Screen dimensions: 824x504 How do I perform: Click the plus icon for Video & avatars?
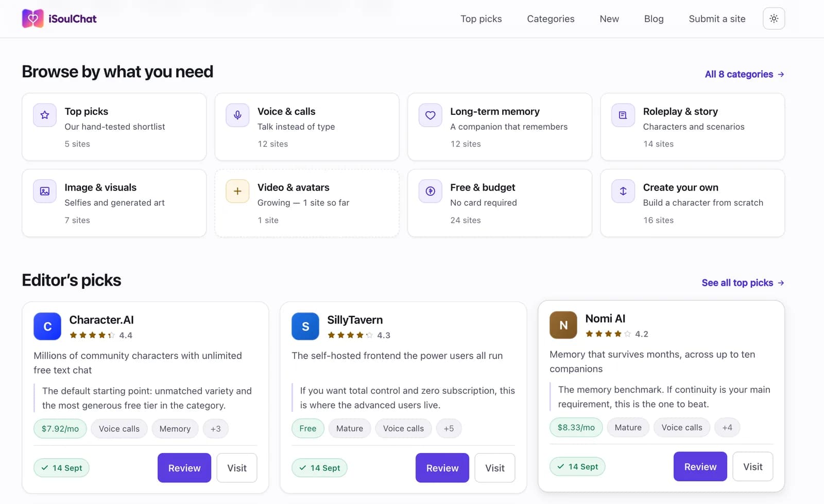tap(237, 191)
